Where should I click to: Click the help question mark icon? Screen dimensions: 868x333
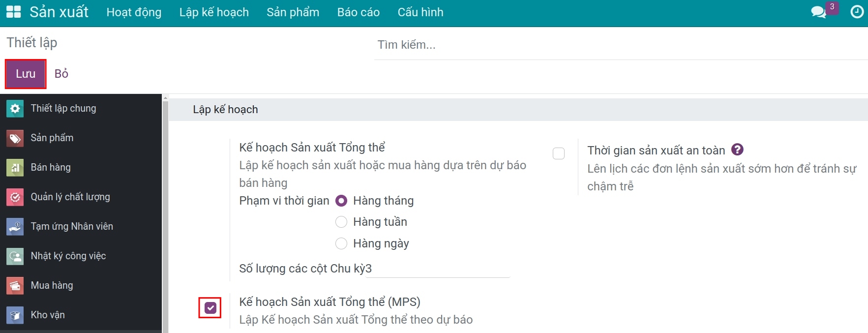click(x=737, y=149)
